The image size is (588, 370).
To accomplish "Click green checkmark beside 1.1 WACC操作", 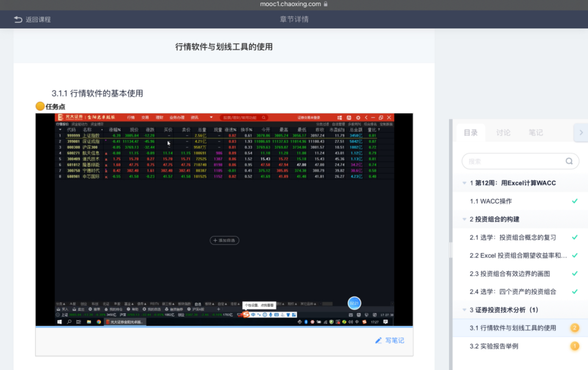I will (x=574, y=201).
